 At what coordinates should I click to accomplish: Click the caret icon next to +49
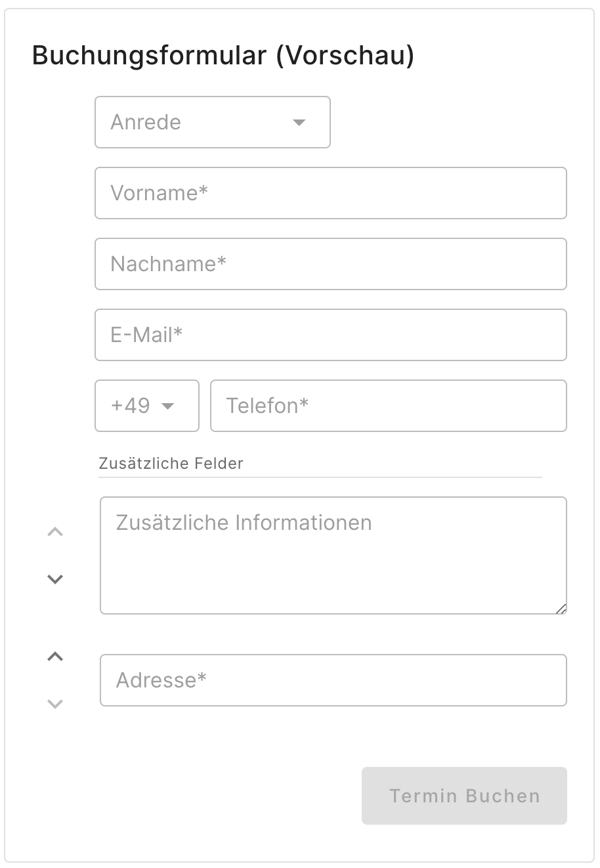tap(171, 406)
